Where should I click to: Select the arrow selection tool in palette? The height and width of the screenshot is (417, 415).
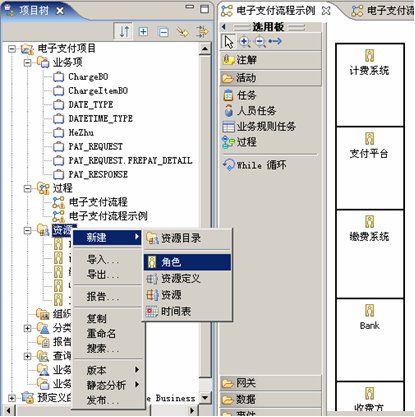(x=229, y=42)
